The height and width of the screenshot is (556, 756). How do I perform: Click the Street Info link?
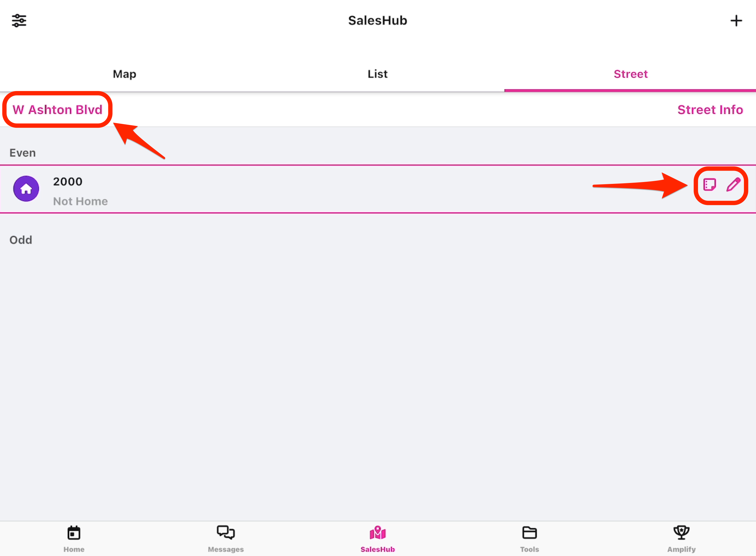coord(710,110)
